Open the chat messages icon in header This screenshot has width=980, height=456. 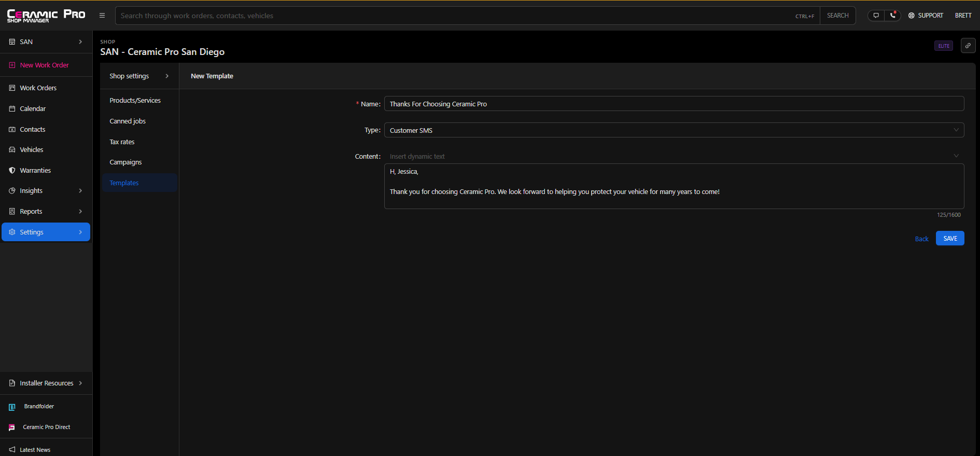tap(876, 16)
